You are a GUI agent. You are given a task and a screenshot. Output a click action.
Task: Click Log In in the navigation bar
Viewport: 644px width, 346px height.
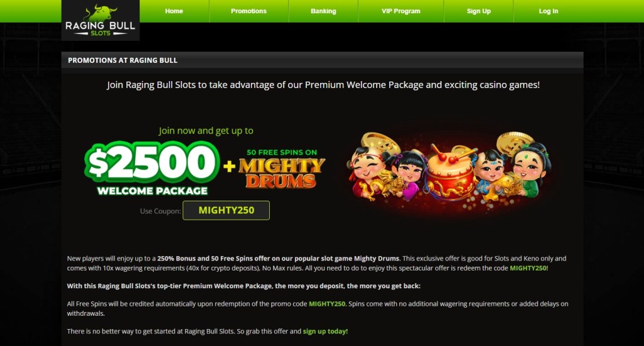(x=548, y=11)
